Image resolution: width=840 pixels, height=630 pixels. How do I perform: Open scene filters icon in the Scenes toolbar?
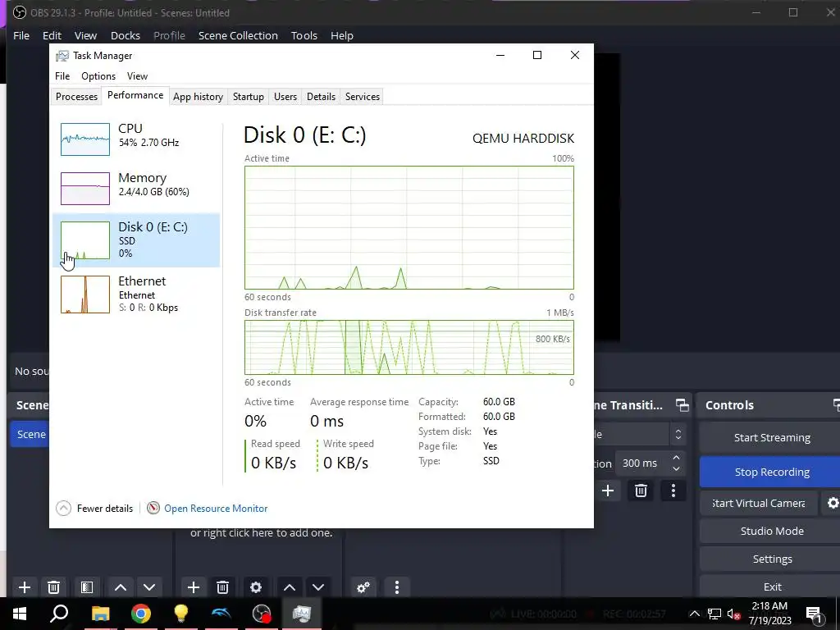point(87,587)
